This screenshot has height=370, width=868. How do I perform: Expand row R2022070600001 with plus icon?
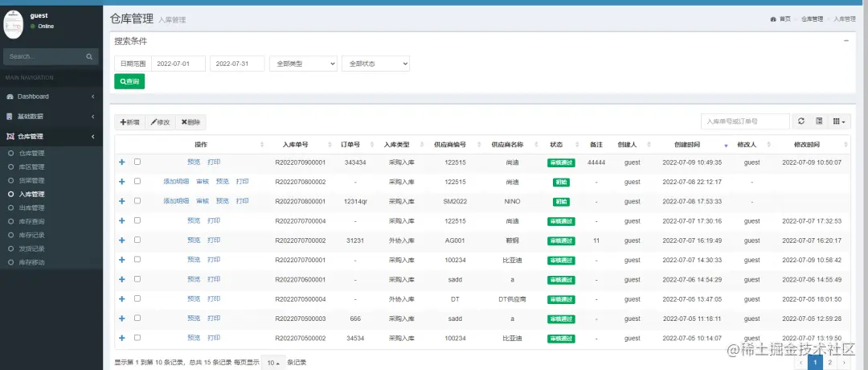point(122,279)
